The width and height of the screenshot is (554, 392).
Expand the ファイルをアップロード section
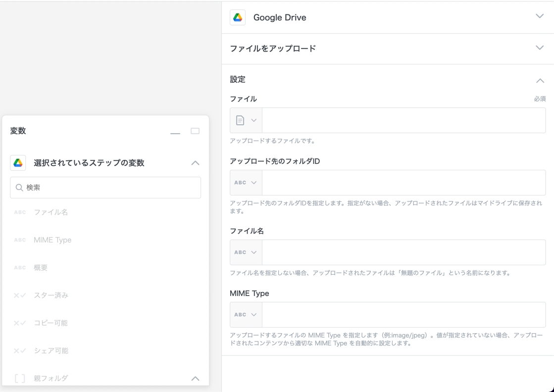coord(540,48)
